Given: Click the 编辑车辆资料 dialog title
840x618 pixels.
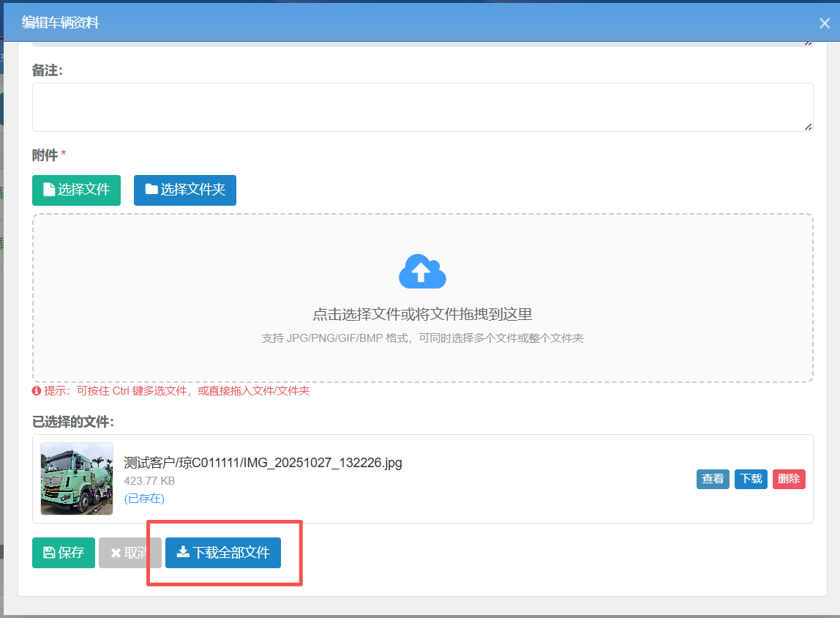Looking at the screenshot, I should [x=60, y=23].
